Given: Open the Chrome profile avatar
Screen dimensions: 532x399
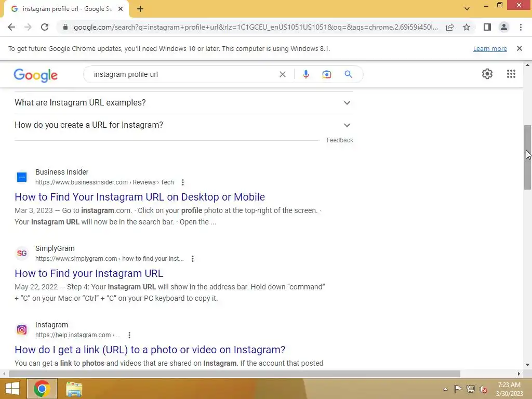Looking at the screenshot, I should click(x=504, y=27).
